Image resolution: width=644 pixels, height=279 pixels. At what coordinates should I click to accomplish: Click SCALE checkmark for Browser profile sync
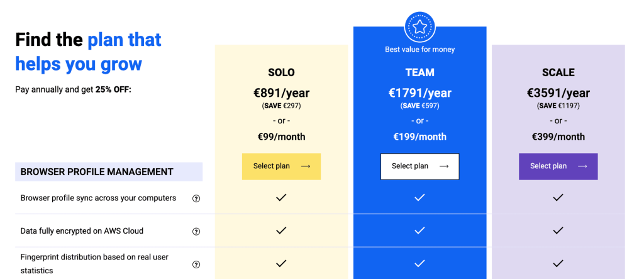[558, 198]
